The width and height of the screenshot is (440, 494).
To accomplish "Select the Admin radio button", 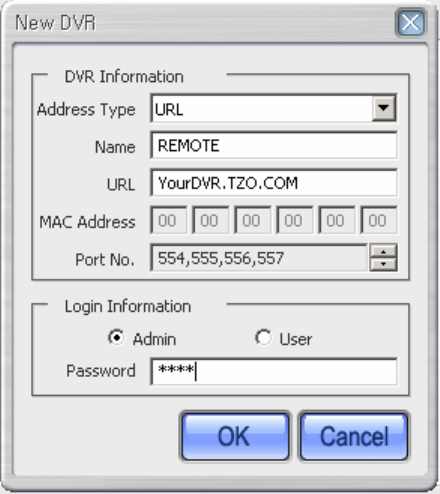I will [x=116, y=338].
